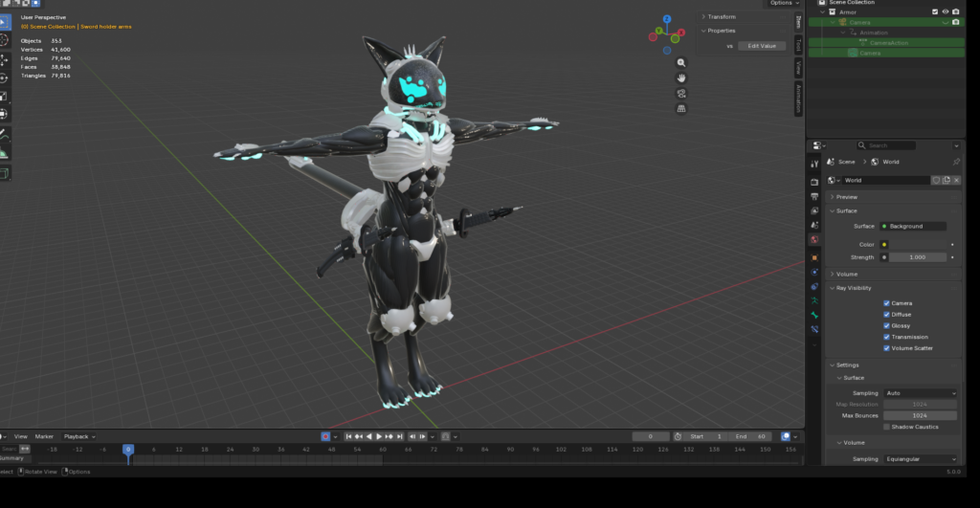Jump to the first frame of the timeline

348,437
